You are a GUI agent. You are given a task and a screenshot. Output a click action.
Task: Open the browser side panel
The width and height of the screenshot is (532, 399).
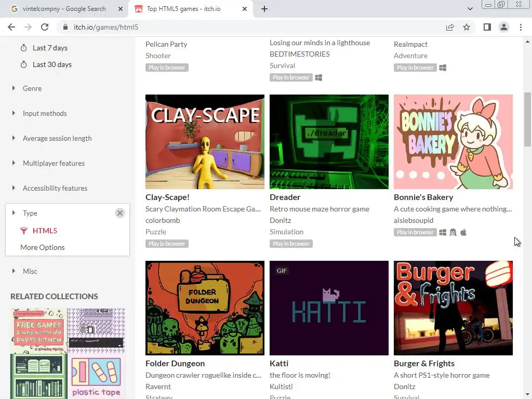coord(487,27)
